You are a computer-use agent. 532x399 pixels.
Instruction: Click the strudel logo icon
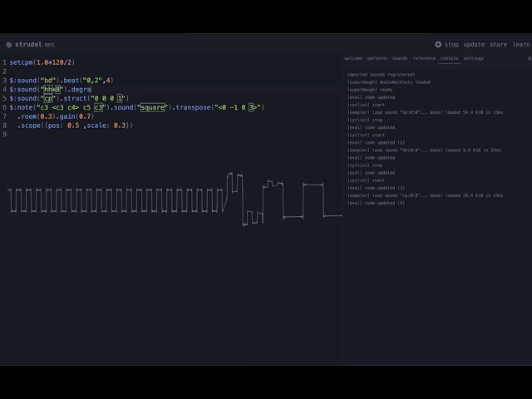pyautogui.click(x=9, y=44)
